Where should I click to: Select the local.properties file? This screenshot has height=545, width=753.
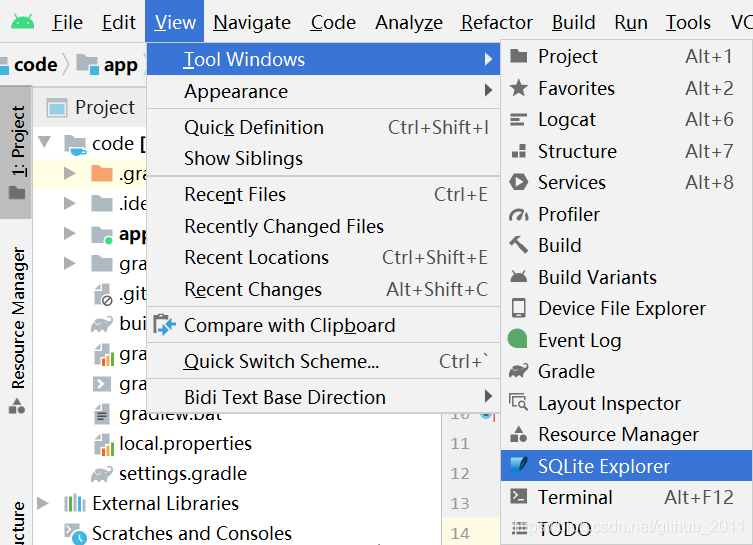pyautogui.click(x=185, y=444)
